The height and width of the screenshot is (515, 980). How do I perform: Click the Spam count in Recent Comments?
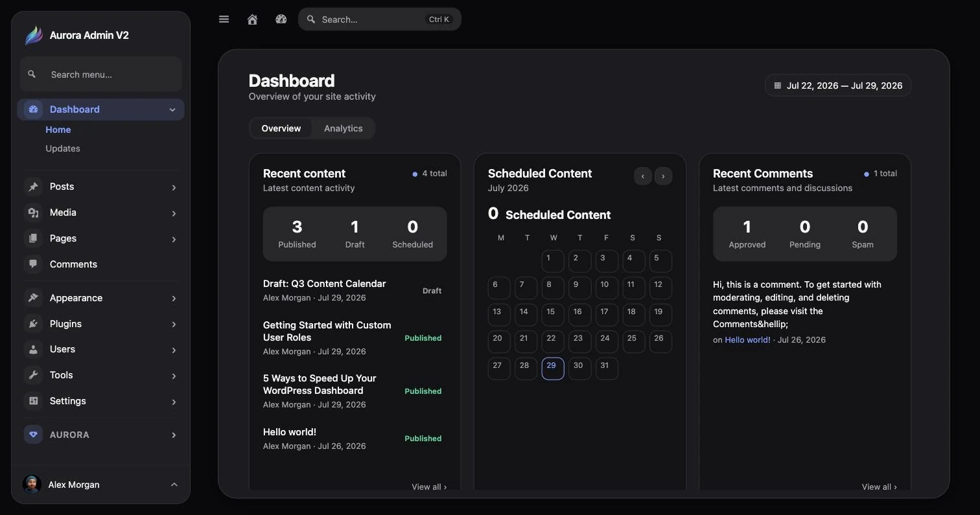click(863, 227)
